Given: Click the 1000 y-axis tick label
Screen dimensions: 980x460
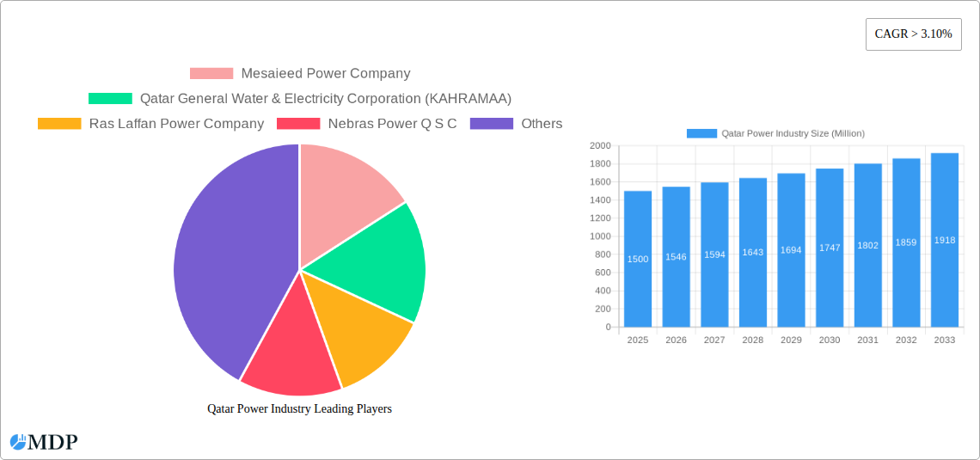Looking at the screenshot, I should click(x=599, y=236).
